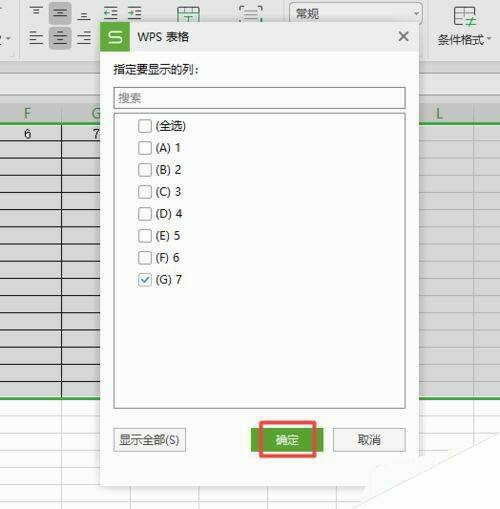Click cell containing 6 in column F
This screenshot has height=509, width=500.
pyautogui.click(x=28, y=134)
